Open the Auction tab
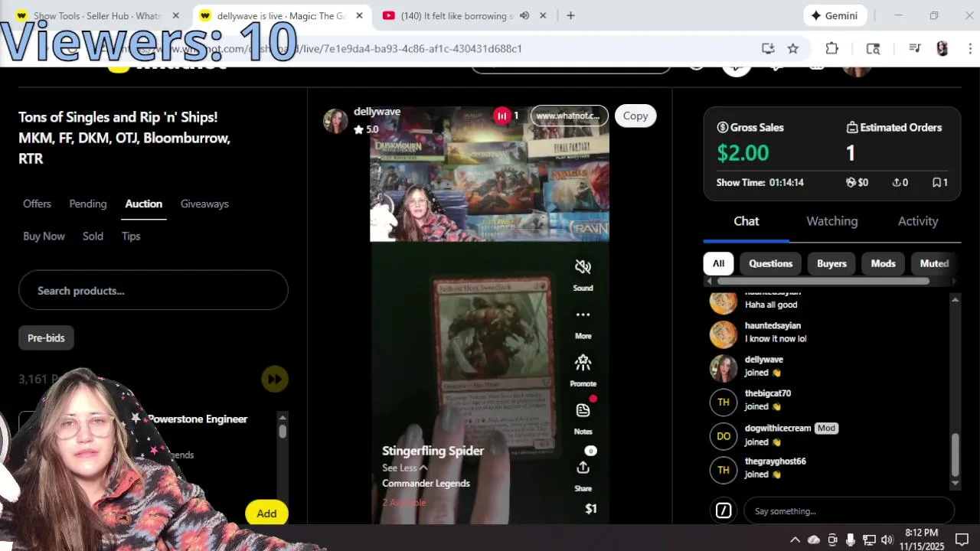980x551 pixels. [143, 204]
